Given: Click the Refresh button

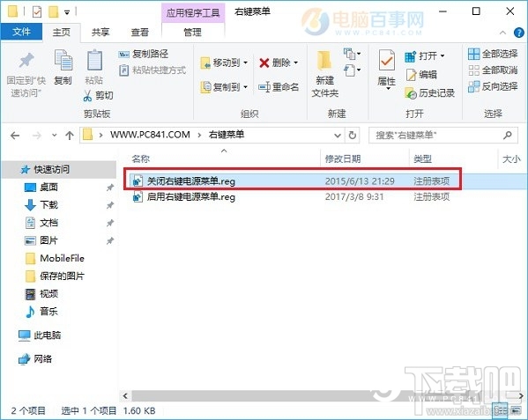Looking at the screenshot, I should (353, 136).
